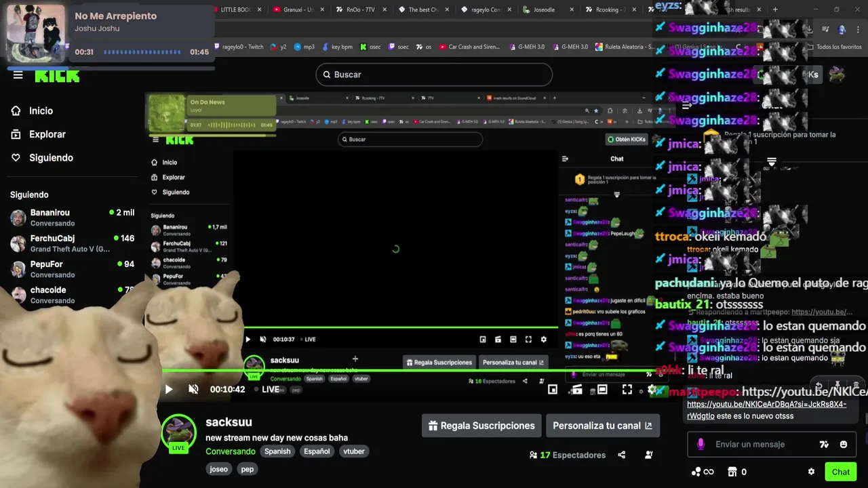The height and width of the screenshot is (488, 868).
Task: Click the Kick logo
Action: tap(57, 76)
